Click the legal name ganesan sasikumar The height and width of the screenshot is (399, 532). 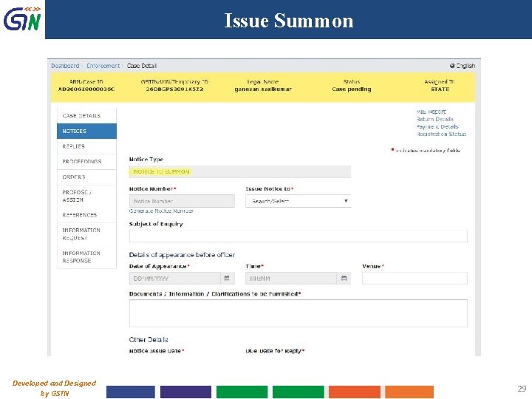click(x=263, y=89)
